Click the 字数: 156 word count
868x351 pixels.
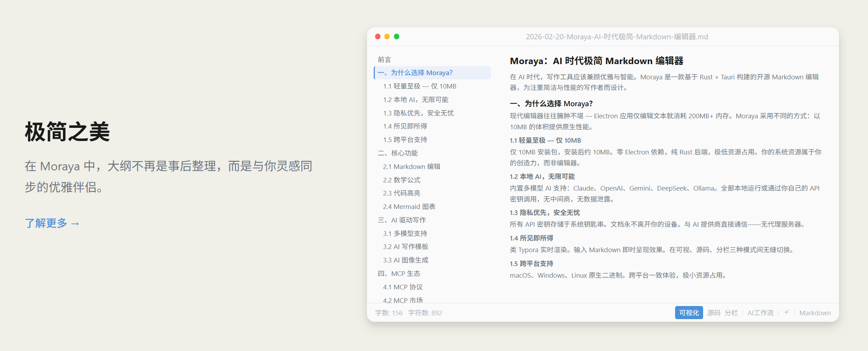[x=389, y=313]
